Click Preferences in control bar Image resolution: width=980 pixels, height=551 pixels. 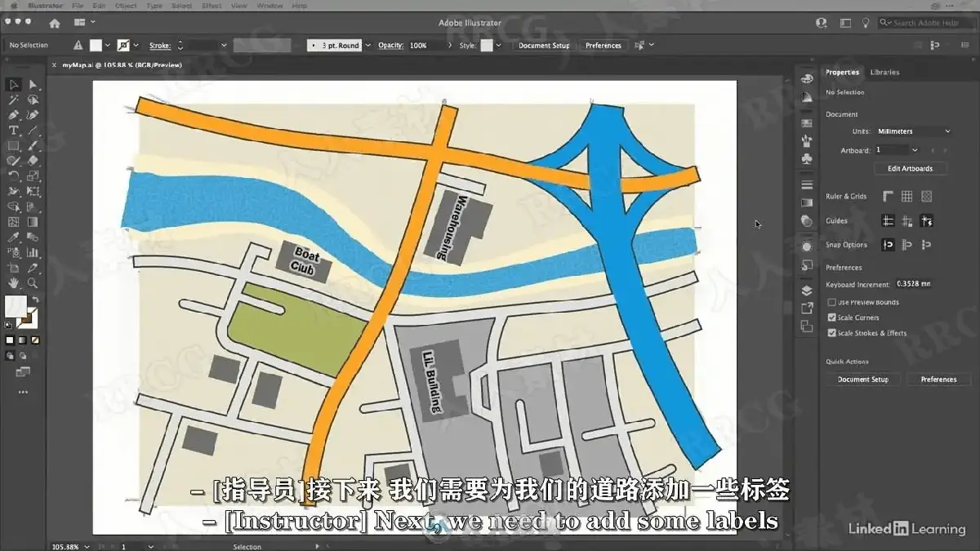[603, 46]
